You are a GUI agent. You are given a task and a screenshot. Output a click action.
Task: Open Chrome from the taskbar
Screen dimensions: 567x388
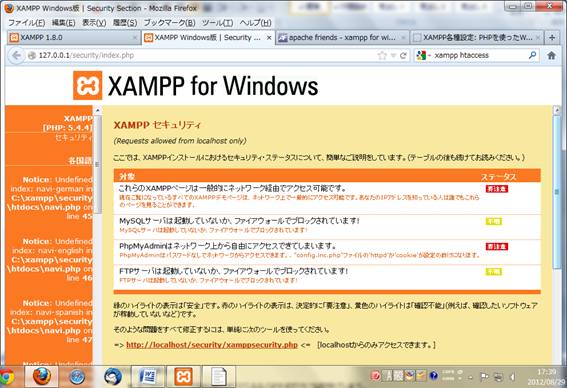click(x=7, y=377)
